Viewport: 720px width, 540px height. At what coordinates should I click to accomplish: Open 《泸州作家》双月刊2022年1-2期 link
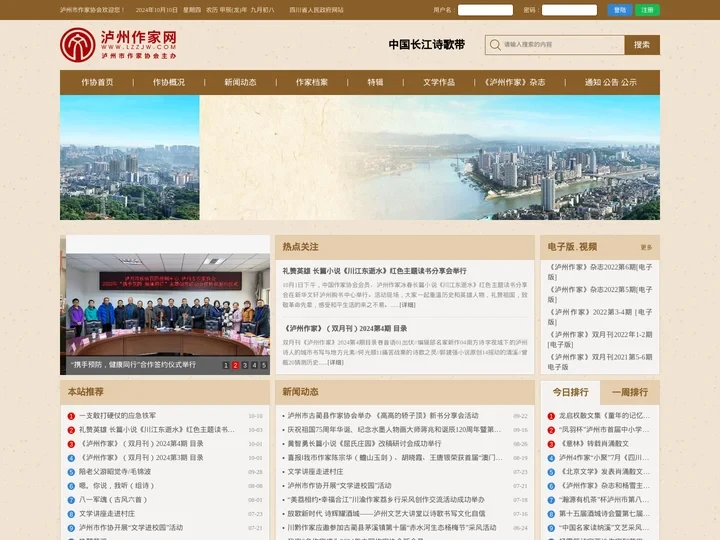(600, 339)
